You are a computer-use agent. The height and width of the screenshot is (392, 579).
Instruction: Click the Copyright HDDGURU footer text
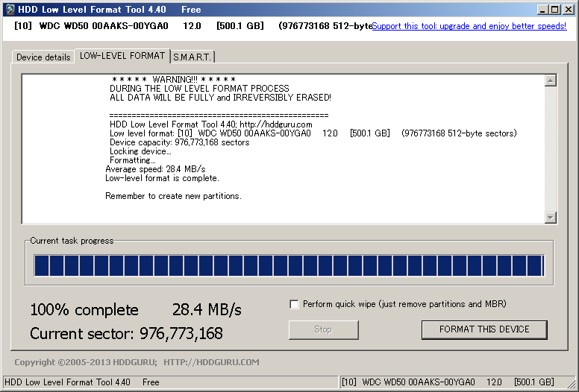pyautogui.click(x=137, y=362)
